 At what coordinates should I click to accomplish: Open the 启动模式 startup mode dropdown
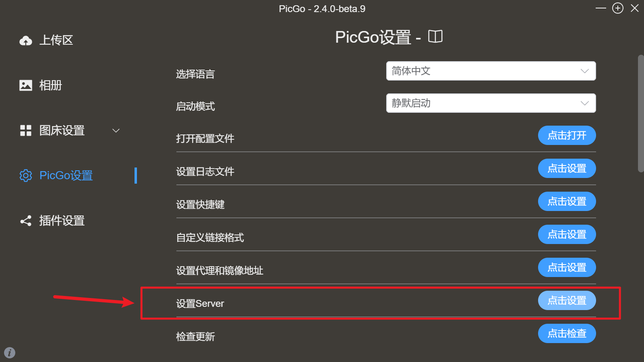pyautogui.click(x=491, y=103)
